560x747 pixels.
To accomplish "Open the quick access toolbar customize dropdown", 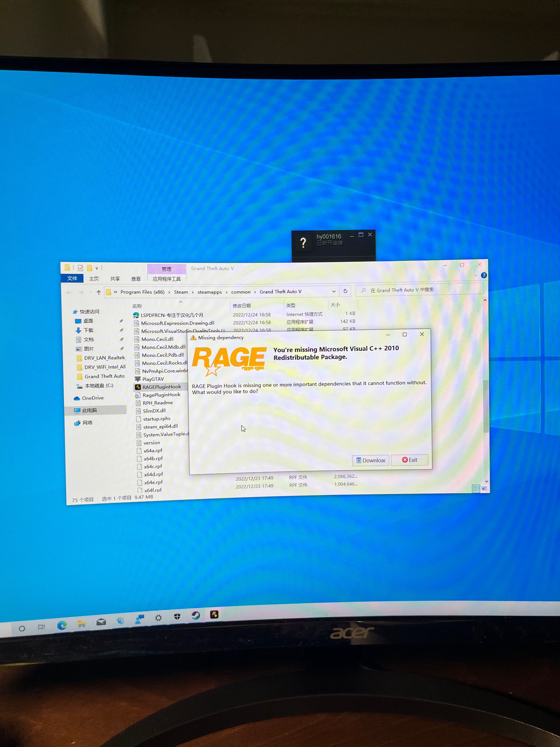I will [x=97, y=268].
